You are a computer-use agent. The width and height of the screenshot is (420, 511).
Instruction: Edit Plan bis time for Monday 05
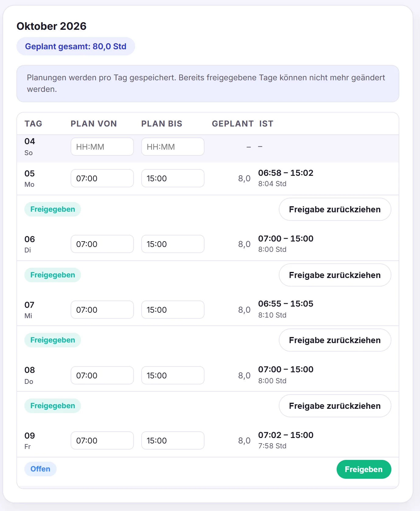coord(173,178)
